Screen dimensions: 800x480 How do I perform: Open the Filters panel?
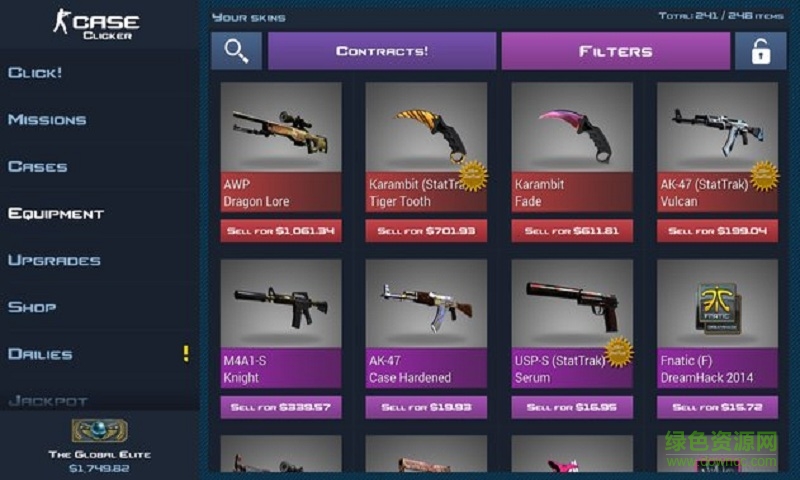coord(616,51)
